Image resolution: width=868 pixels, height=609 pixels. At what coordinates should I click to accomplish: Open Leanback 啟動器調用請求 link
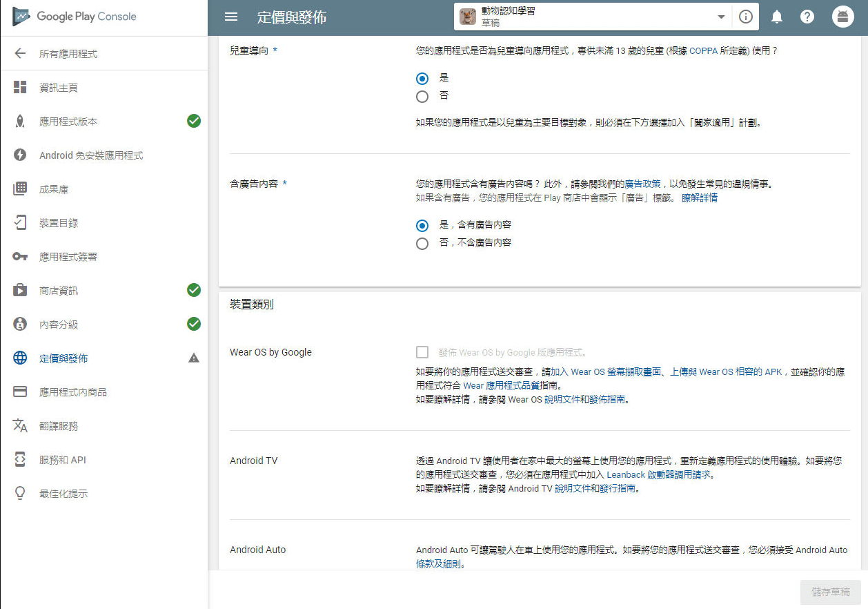pyautogui.click(x=659, y=475)
